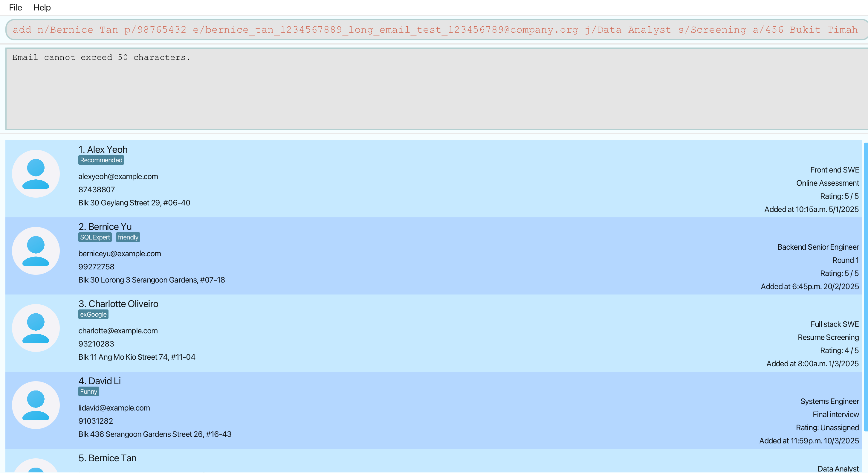Click phone number 87438807

coord(97,190)
